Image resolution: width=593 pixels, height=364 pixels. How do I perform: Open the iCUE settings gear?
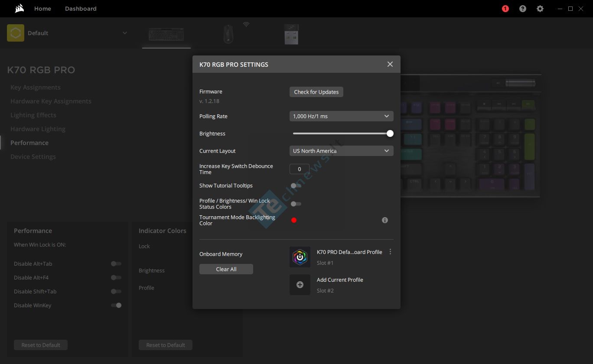pyautogui.click(x=540, y=9)
